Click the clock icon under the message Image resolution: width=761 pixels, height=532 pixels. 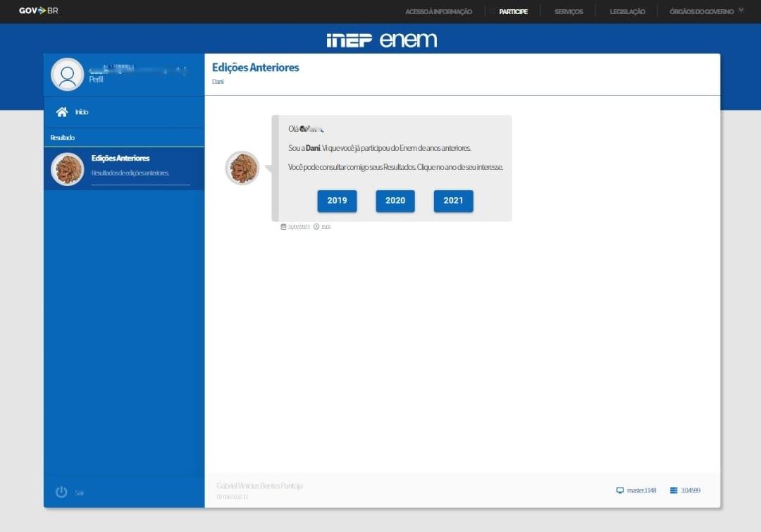pyautogui.click(x=316, y=227)
